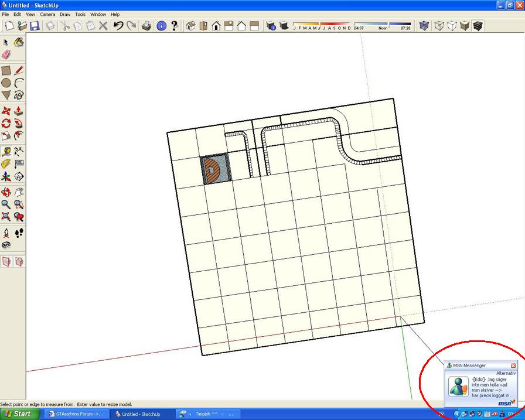Select the Paint Bucket tool
This screenshot has height=420, width=525.
coord(19,42)
